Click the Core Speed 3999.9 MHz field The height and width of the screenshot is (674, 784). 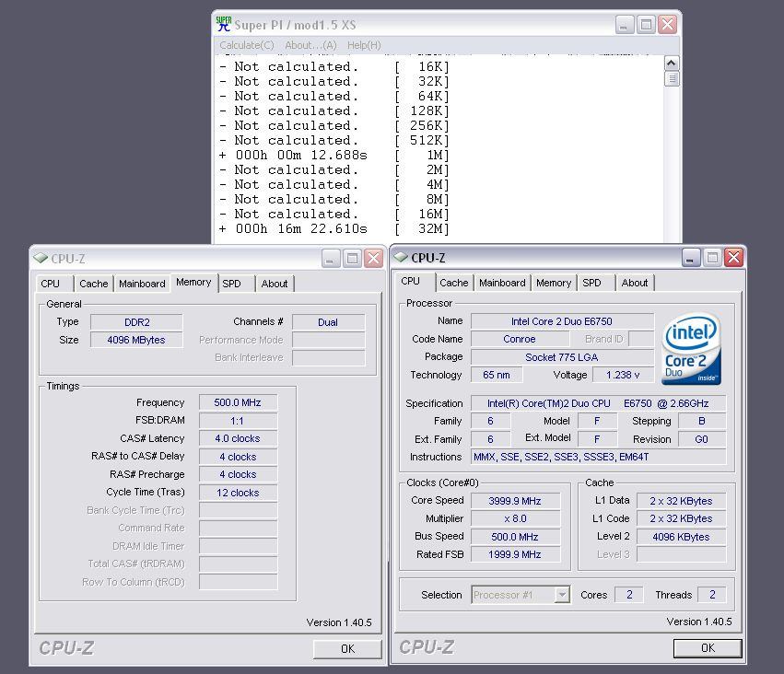[x=515, y=501]
